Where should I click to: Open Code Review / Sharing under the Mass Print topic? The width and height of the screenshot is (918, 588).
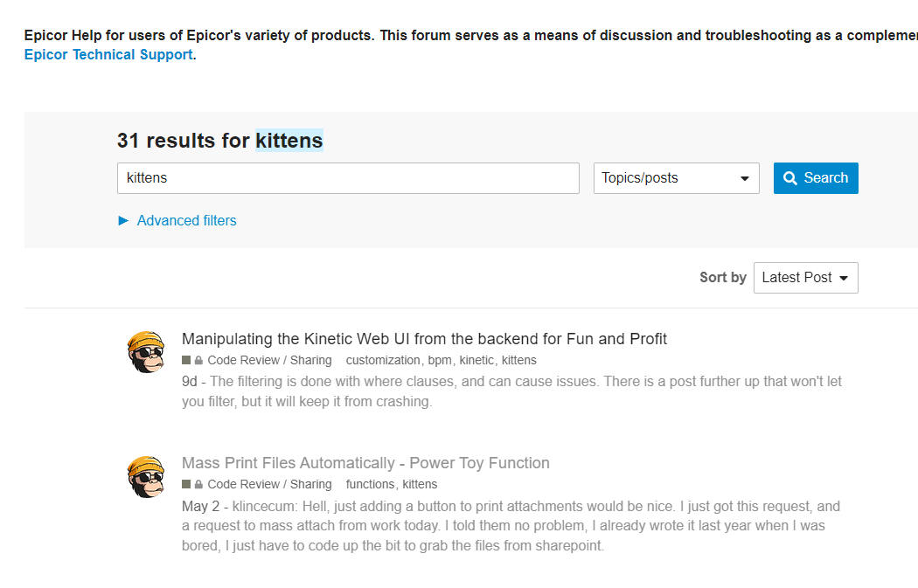[x=269, y=484]
